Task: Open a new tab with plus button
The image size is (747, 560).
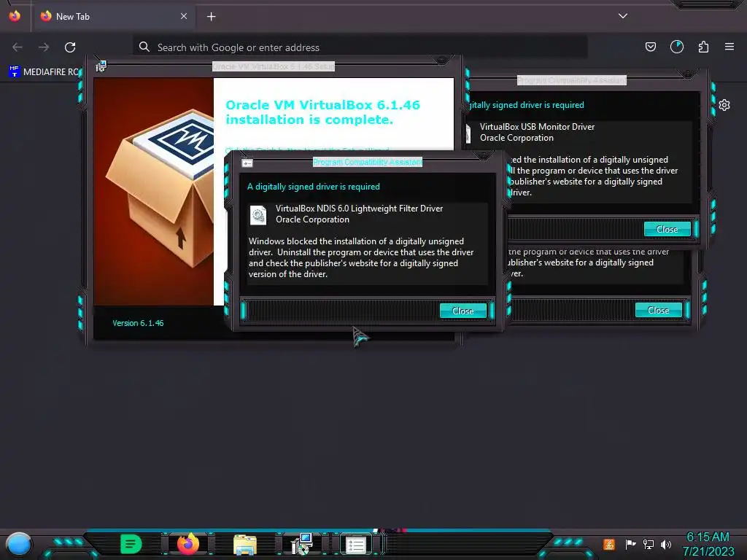Action: click(211, 17)
